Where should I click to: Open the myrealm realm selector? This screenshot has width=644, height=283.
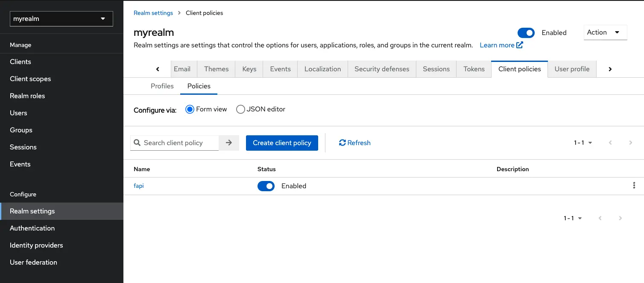tap(61, 19)
